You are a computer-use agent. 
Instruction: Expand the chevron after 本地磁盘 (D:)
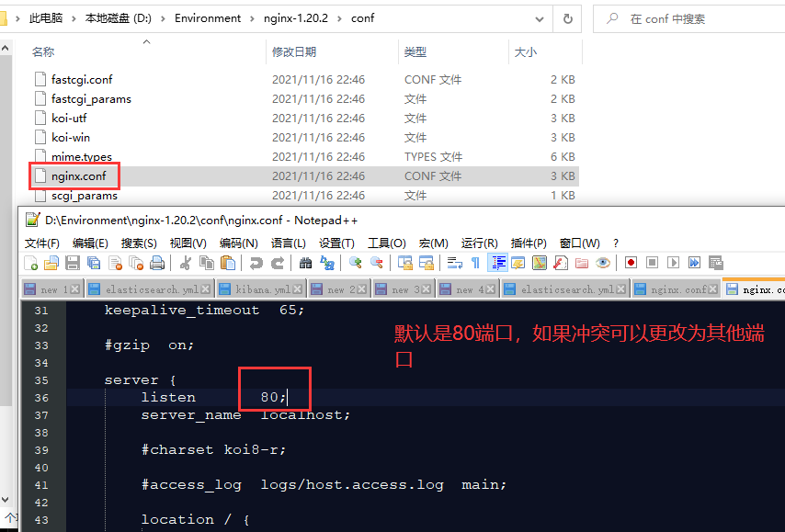point(163,19)
